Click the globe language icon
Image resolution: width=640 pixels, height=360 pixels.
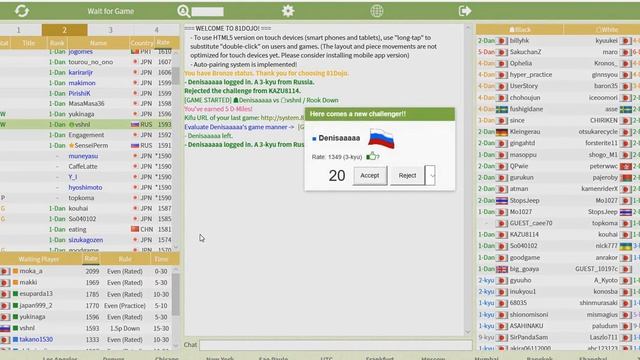tap(376, 11)
